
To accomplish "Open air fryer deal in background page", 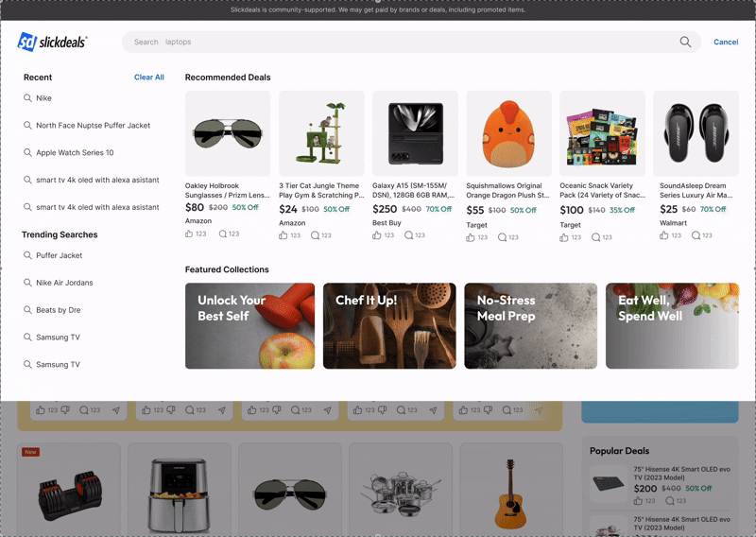I will [180, 490].
